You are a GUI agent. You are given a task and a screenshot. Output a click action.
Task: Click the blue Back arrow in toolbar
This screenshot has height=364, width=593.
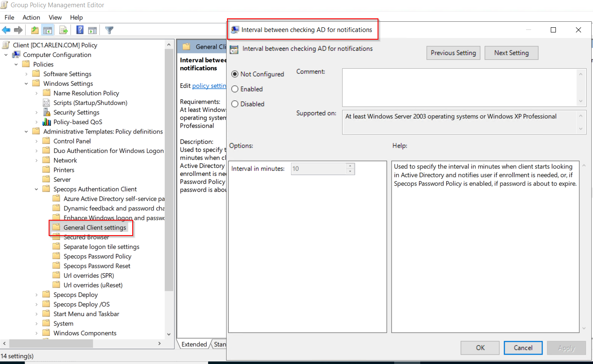pyautogui.click(x=6, y=30)
